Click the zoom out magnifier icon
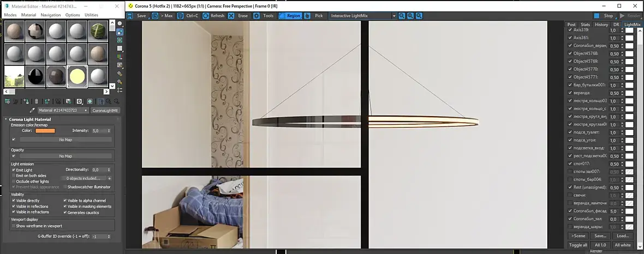 coord(410,16)
